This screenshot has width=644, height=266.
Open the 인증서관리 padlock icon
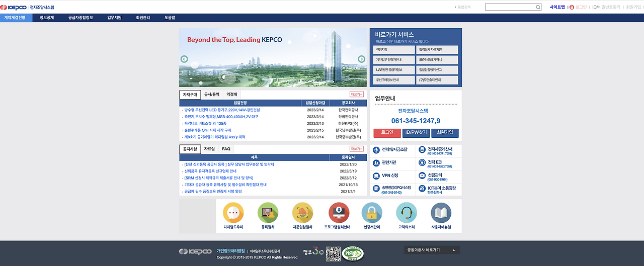click(x=372, y=213)
